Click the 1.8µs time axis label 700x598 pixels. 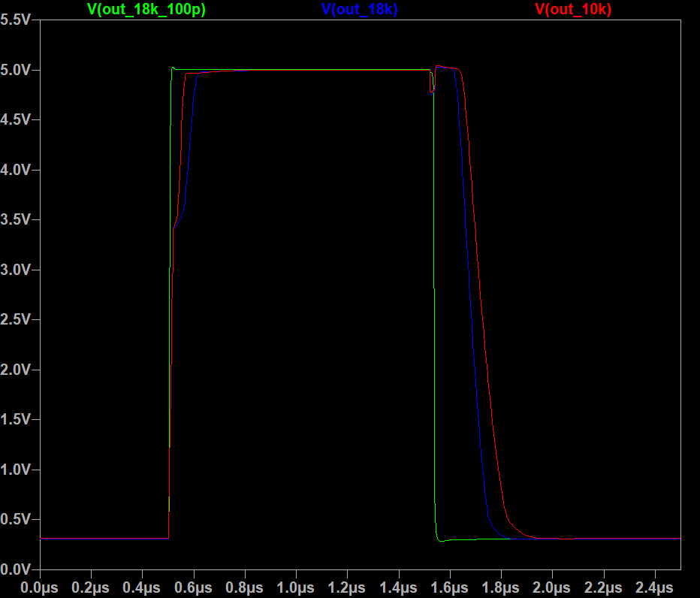500,587
